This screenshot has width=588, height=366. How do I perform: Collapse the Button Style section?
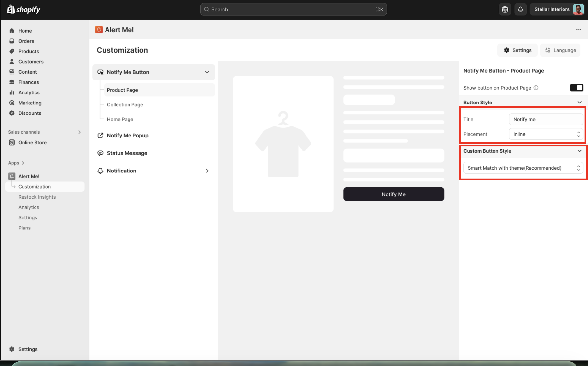tap(579, 102)
